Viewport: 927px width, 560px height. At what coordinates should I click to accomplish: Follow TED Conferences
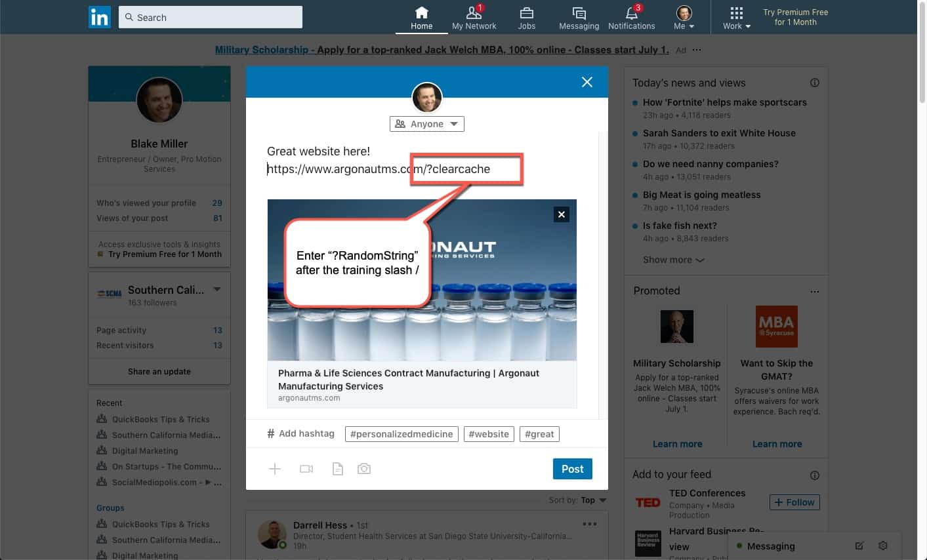[794, 502]
